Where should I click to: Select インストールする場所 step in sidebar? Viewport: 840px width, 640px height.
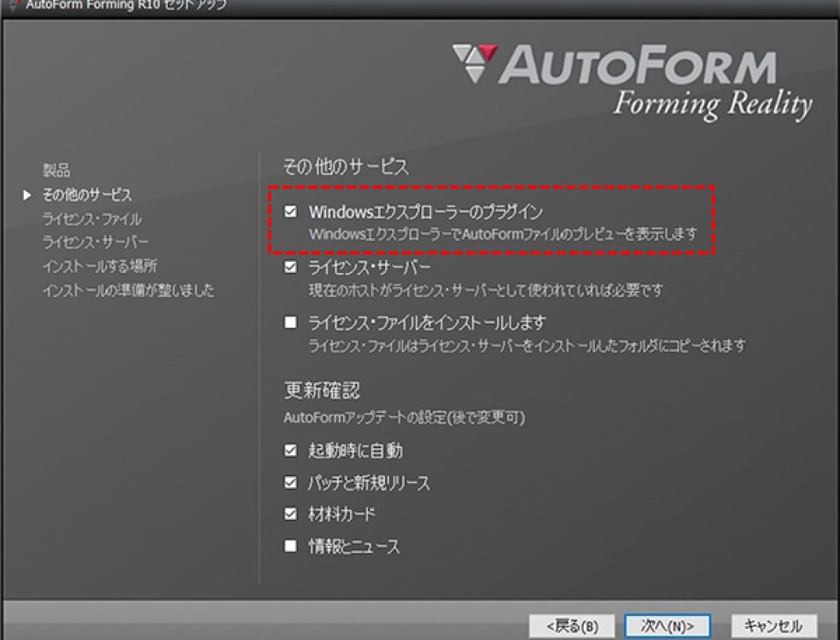point(100,266)
